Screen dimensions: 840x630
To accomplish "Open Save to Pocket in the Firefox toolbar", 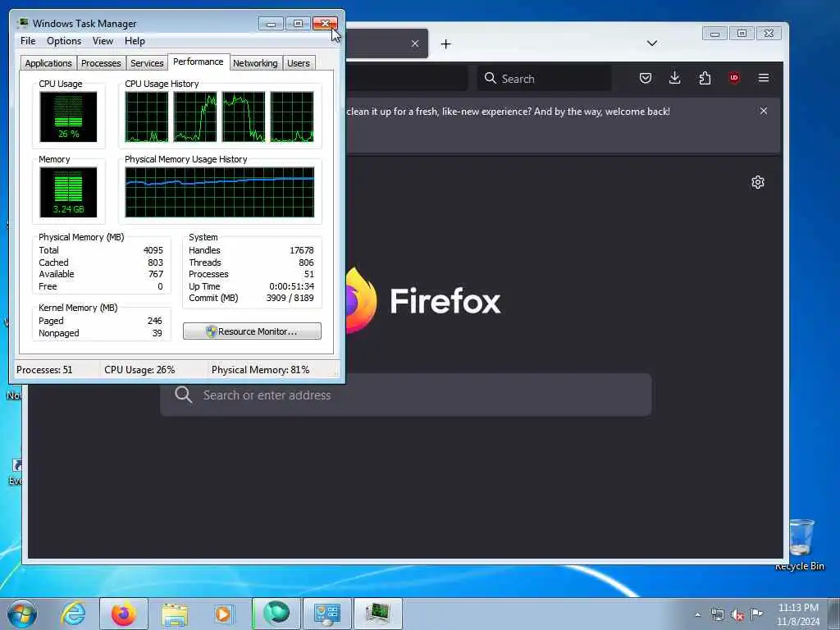I will [x=646, y=78].
